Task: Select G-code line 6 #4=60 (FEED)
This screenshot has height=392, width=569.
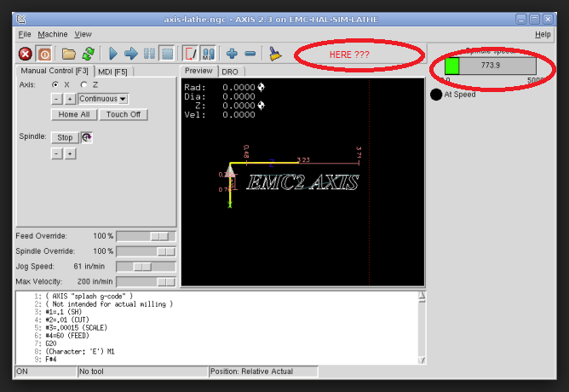Action: (67, 336)
